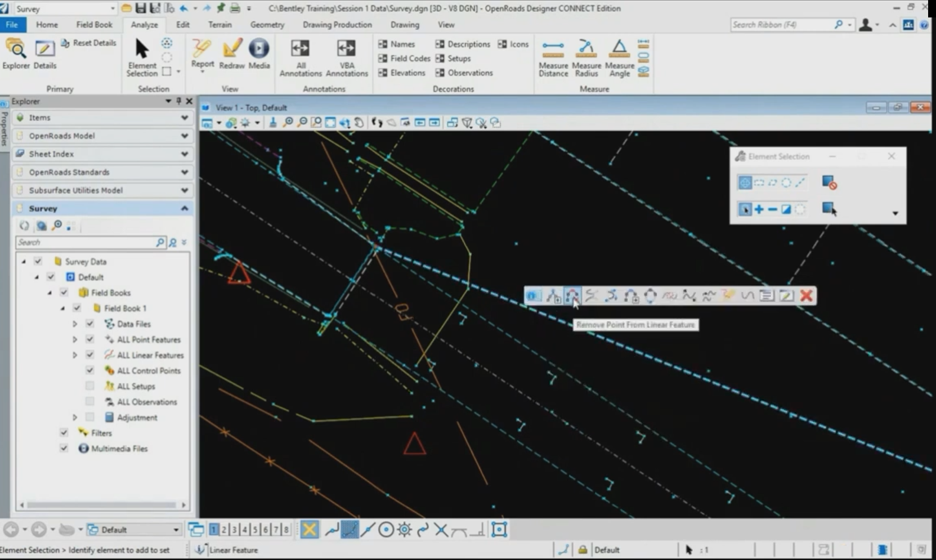The height and width of the screenshot is (560, 936).
Task: Toggle the Setups decoration
Action: [453, 59]
